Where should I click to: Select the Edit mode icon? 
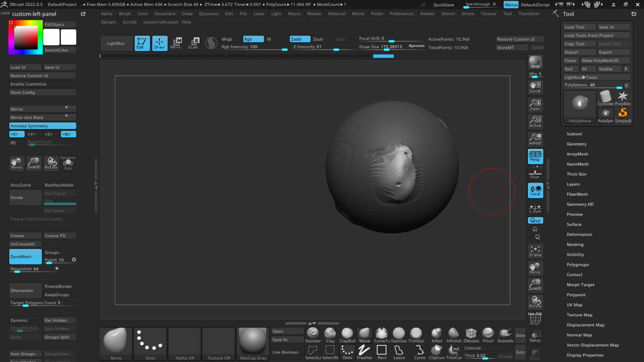[x=142, y=43]
